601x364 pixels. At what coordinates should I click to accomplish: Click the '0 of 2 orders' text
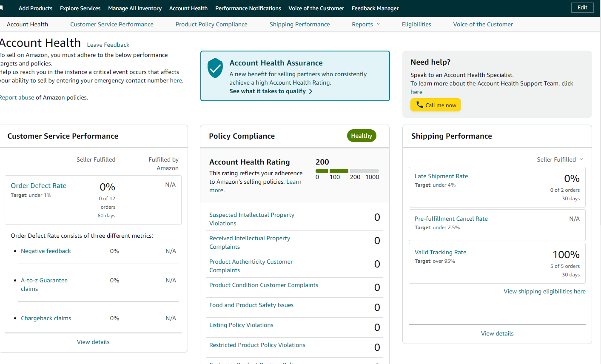click(565, 190)
